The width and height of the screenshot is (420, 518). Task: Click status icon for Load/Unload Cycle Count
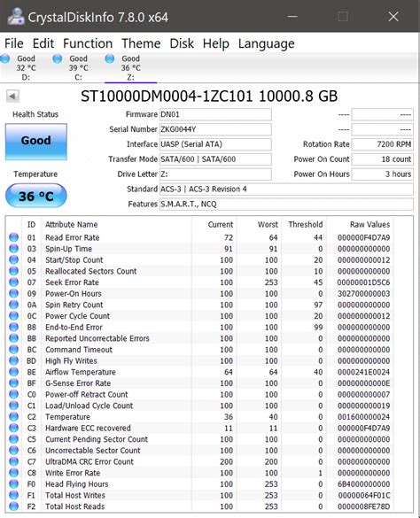point(13,406)
